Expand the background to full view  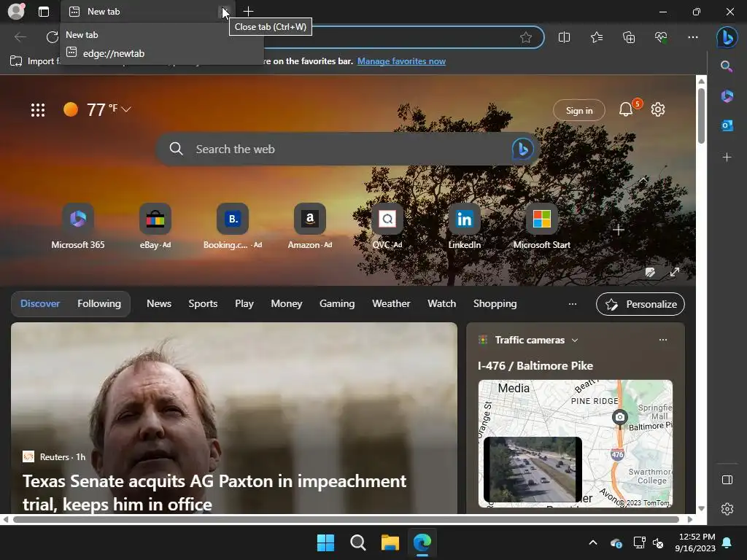[675, 273]
